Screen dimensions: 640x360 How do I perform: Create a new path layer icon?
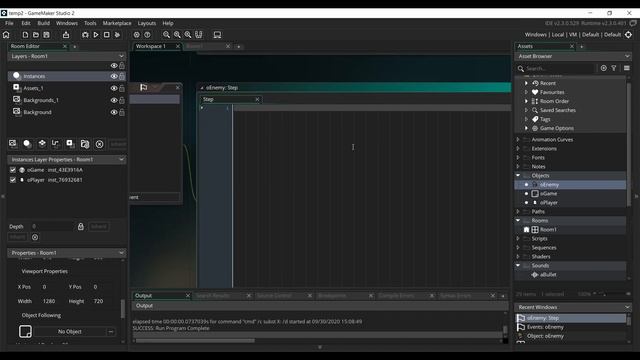coord(56,143)
